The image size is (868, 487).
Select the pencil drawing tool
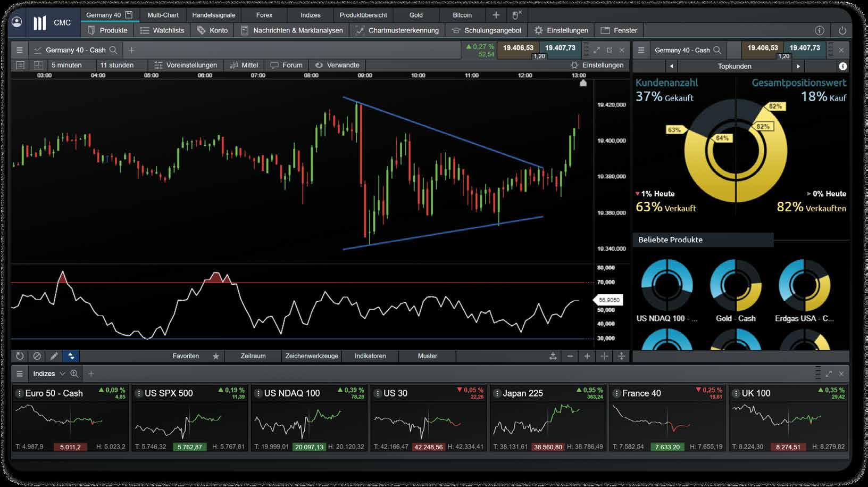pyautogui.click(x=54, y=356)
